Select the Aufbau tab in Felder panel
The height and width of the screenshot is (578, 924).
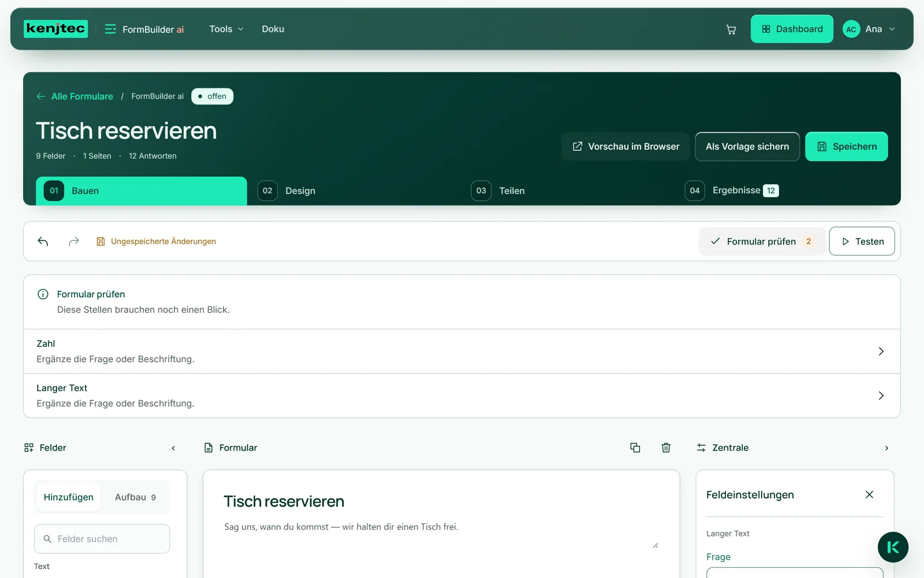click(x=135, y=497)
